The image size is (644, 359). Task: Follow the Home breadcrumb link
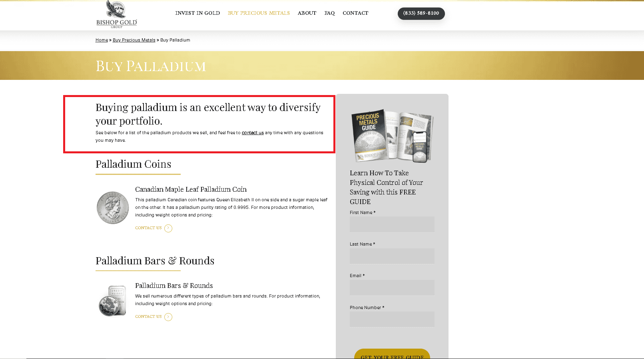(x=102, y=40)
